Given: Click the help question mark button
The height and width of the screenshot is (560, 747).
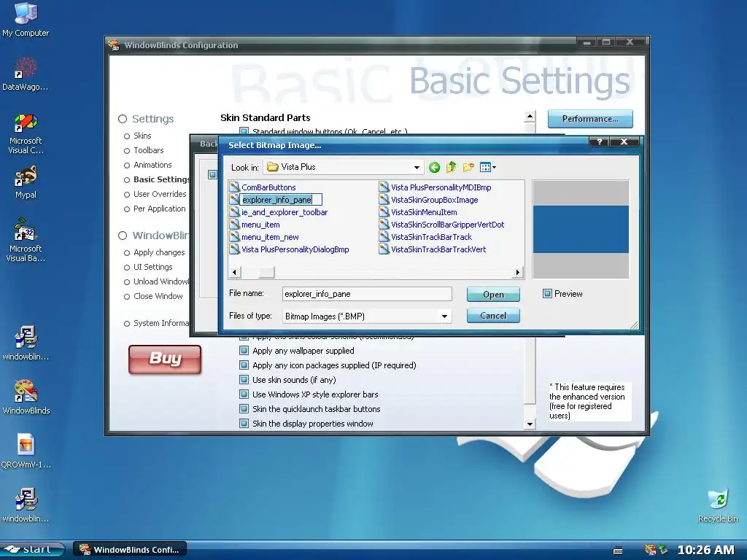Looking at the screenshot, I should tap(600, 141).
